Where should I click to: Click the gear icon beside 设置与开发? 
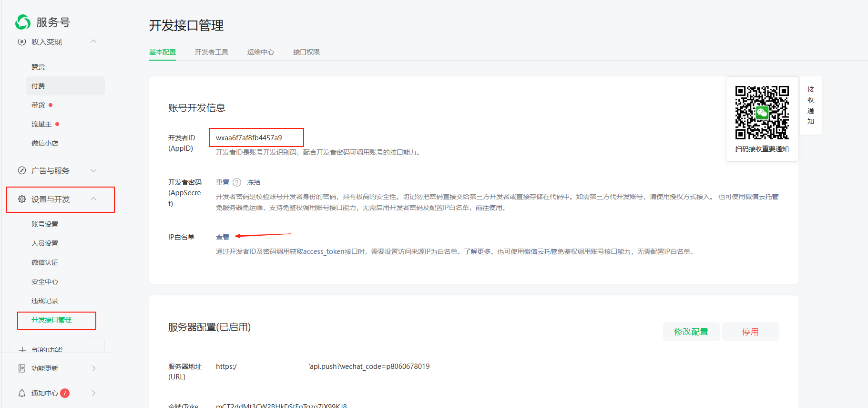pyautogui.click(x=22, y=199)
